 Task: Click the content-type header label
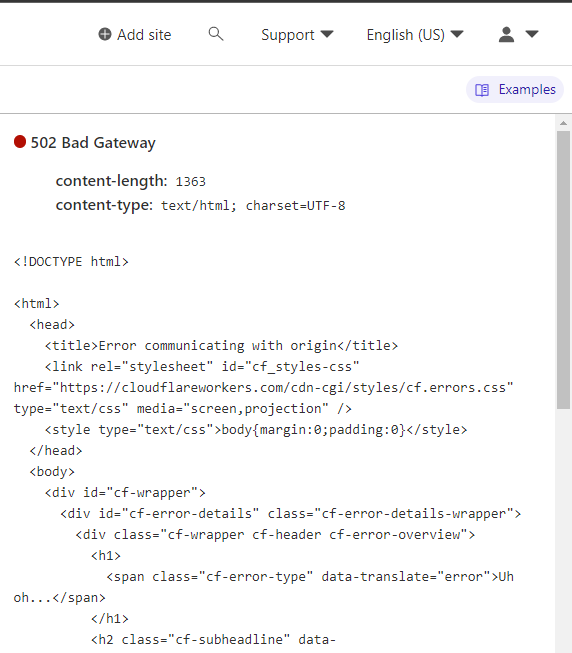[104, 205]
